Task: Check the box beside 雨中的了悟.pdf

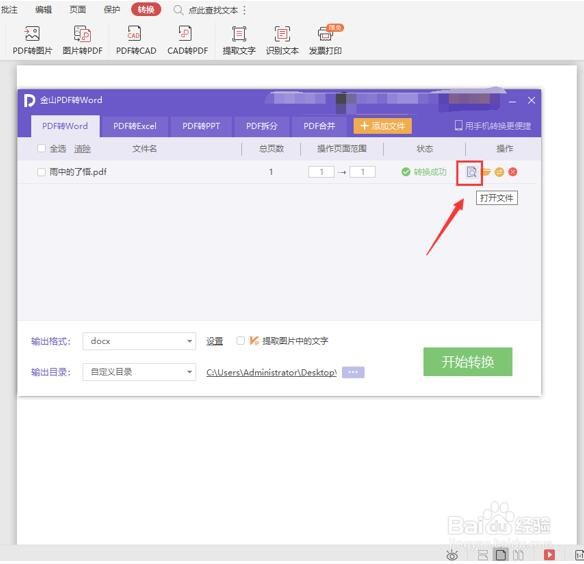Action: click(41, 172)
